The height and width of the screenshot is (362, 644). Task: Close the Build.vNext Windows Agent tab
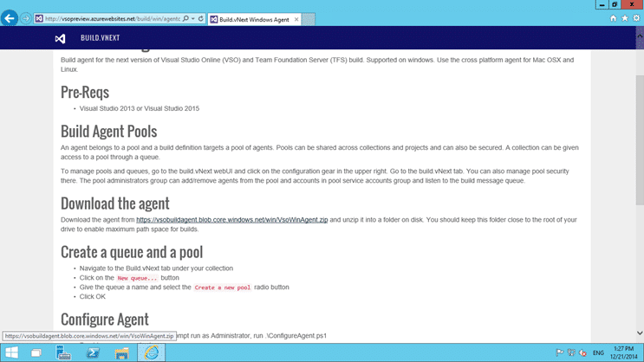296,19
